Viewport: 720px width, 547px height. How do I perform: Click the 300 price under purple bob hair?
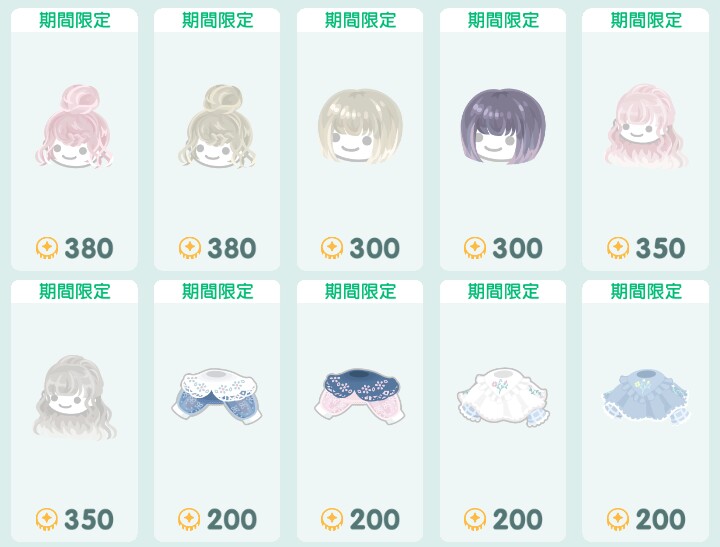tap(518, 248)
